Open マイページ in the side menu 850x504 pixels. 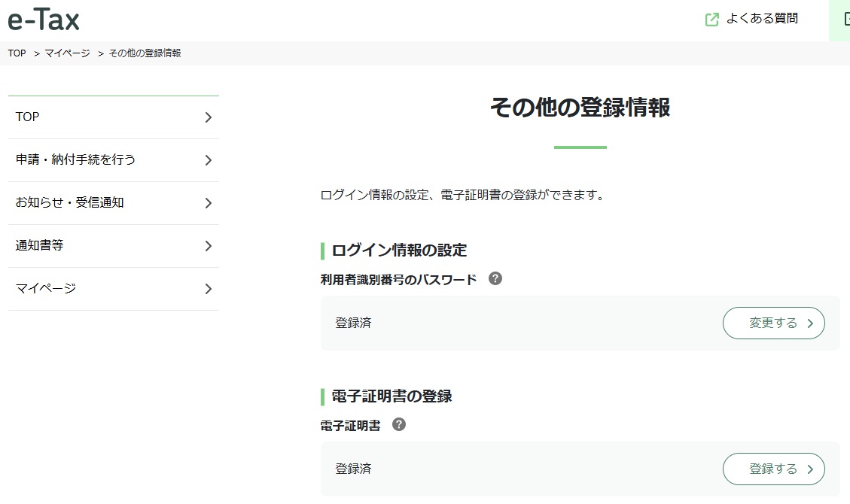(x=113, y=289)
